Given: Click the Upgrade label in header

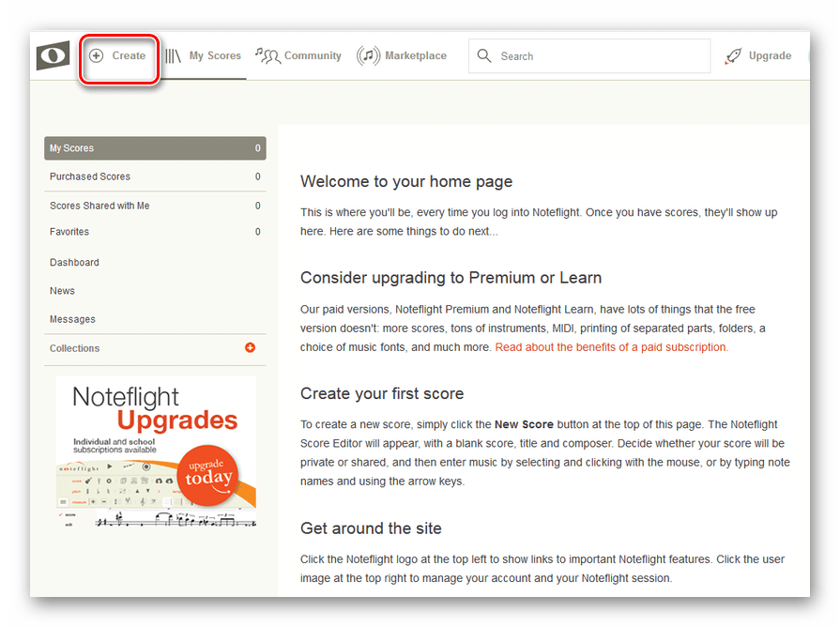Looking at the screenshot, I should [770, 55].
